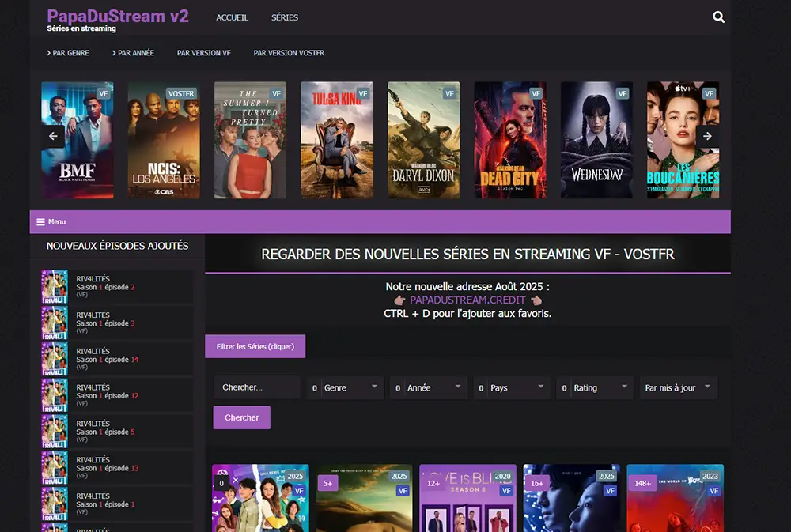Screen dimensions: 791x532
Task: Expand the Pays dropdown
Action: pos(512,387)
